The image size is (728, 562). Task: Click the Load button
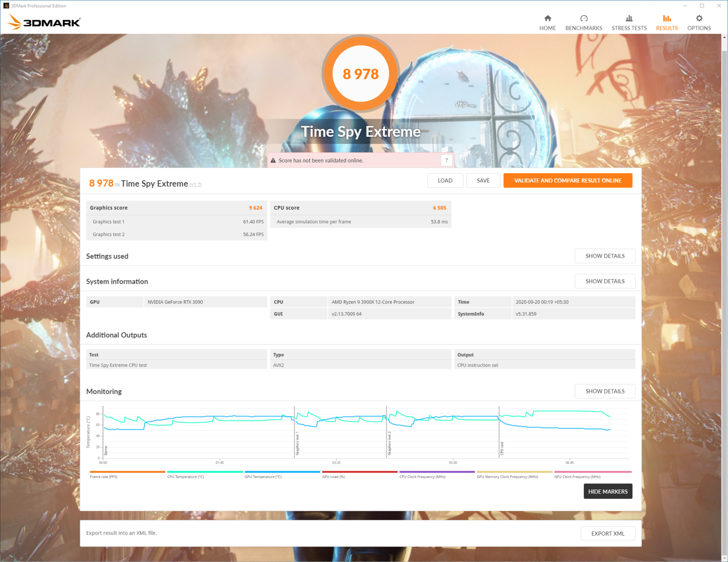[445, 180]
